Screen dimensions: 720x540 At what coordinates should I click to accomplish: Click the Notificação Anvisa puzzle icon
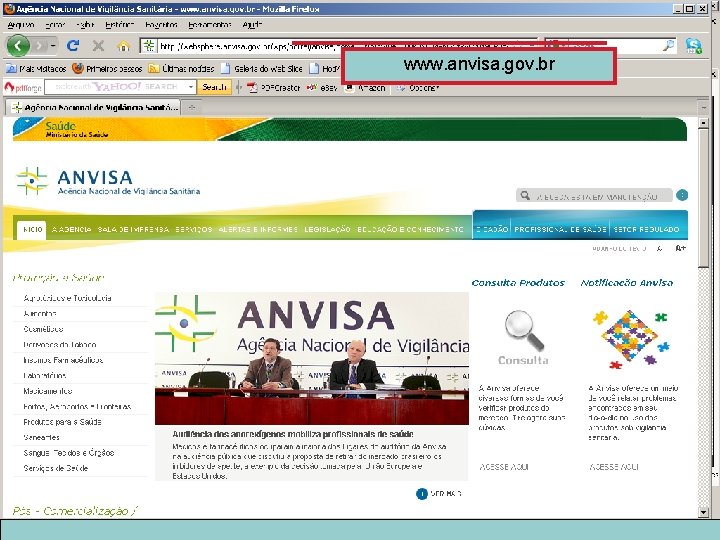tap(631, 339)
